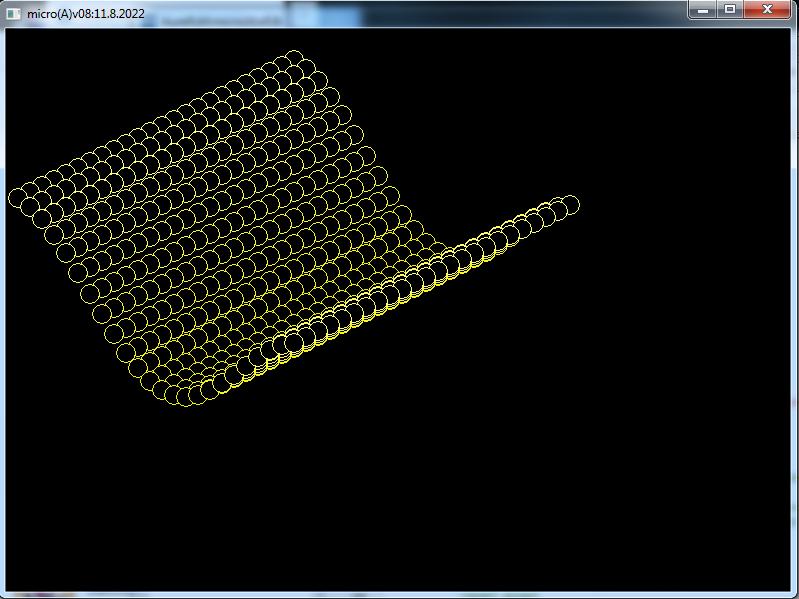Minimize the micro(A) window
The image size is (799, 599).
[x=703, y=9]
